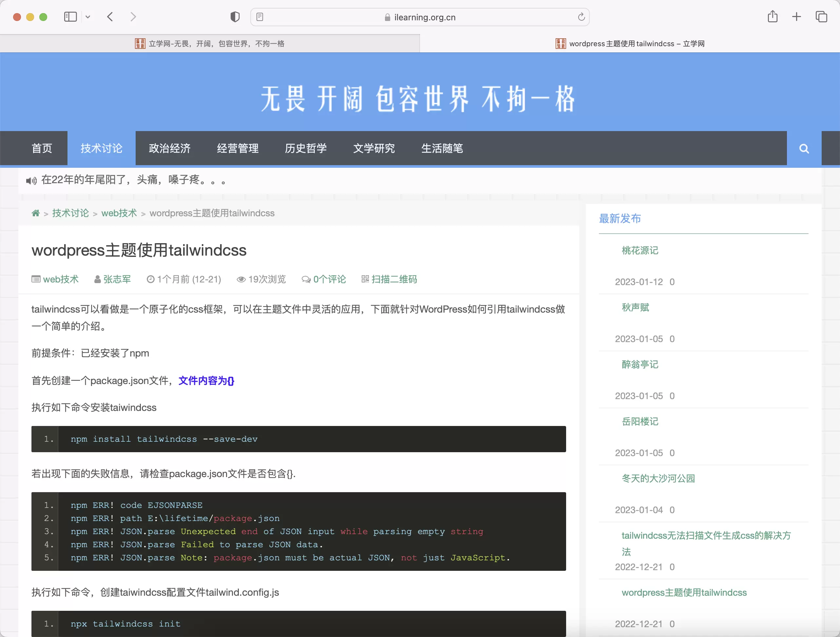The image size is (840, 637).
Task: Select the wordpress主题使用tailwindcss tab
Action: [630, 43]
